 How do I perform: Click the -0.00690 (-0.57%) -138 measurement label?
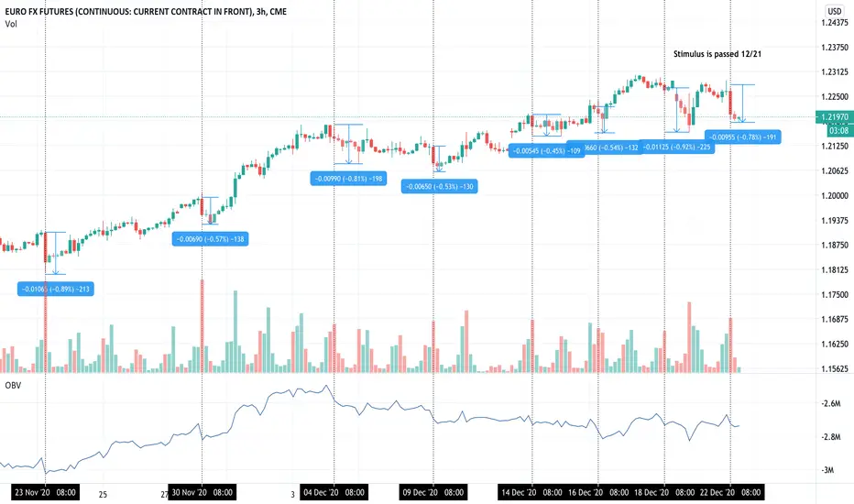pyautogui.click(x=210, y=238)
